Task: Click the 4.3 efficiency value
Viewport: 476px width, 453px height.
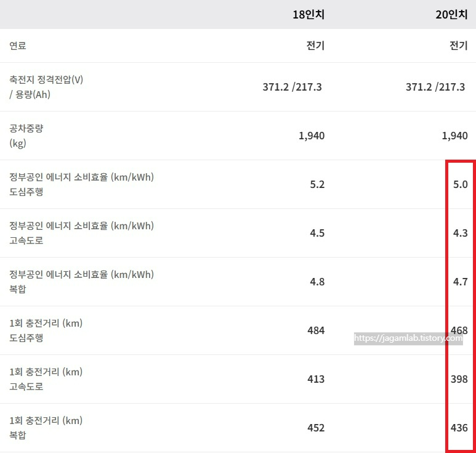Action: click(x=460, y=233)
